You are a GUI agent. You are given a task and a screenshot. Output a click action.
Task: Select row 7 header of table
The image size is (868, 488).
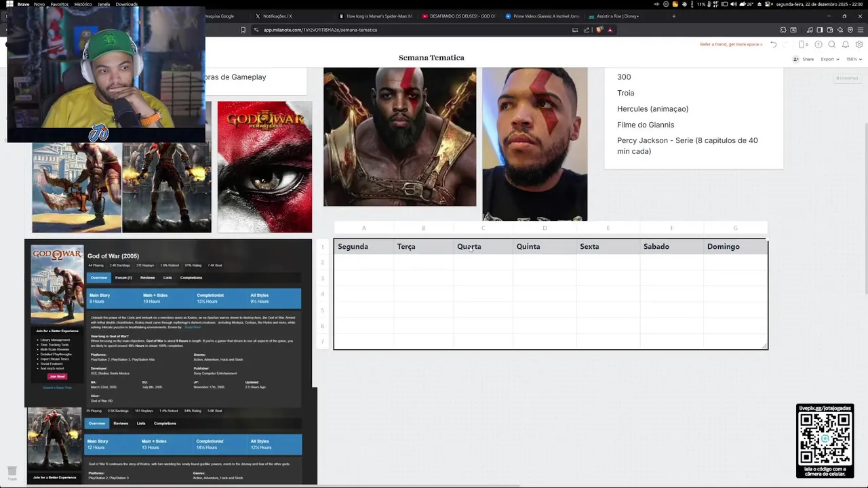[x=323, y=342]
